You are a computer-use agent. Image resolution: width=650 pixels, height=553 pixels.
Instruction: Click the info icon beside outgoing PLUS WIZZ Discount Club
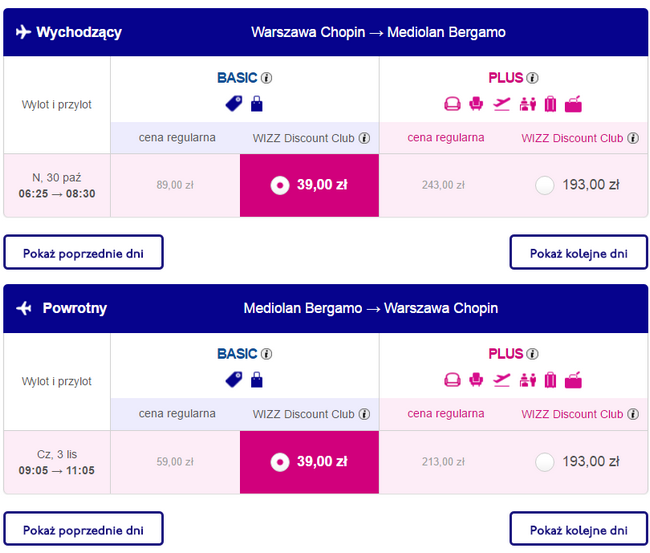[x=632, y=139]
